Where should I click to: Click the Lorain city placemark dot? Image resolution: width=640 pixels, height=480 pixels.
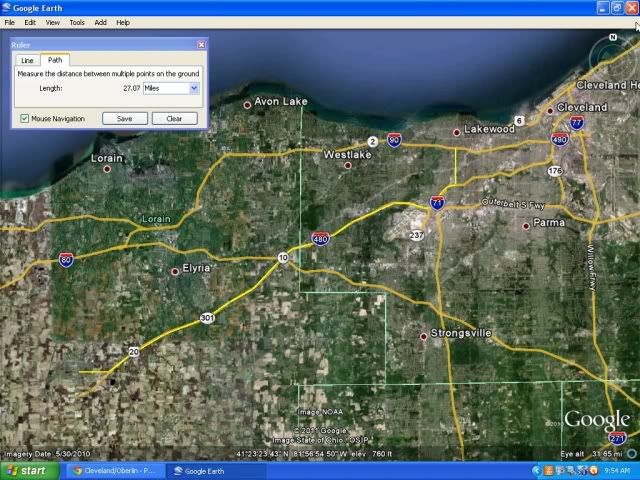tap(107, 169)
